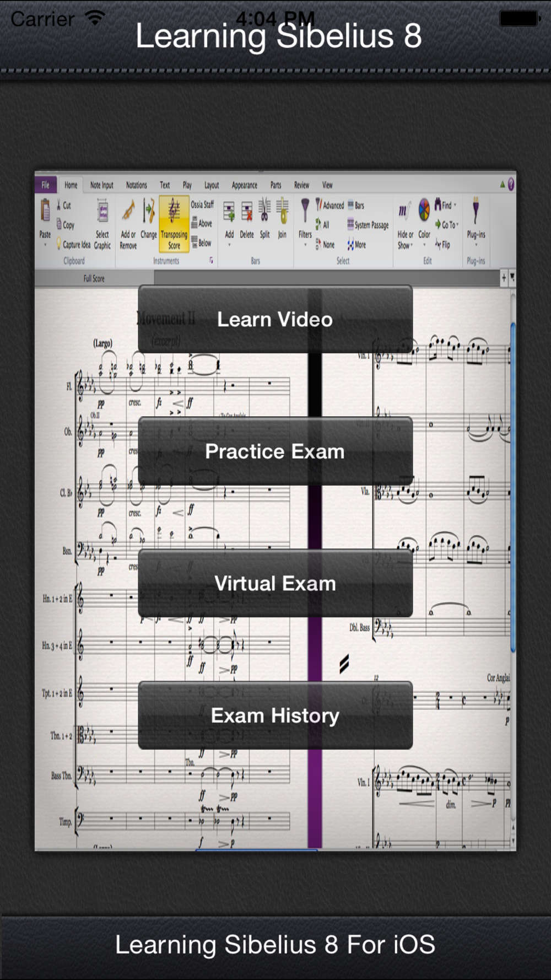
Task: Open the Hide or Show dropdown
Action: point(406,225)
